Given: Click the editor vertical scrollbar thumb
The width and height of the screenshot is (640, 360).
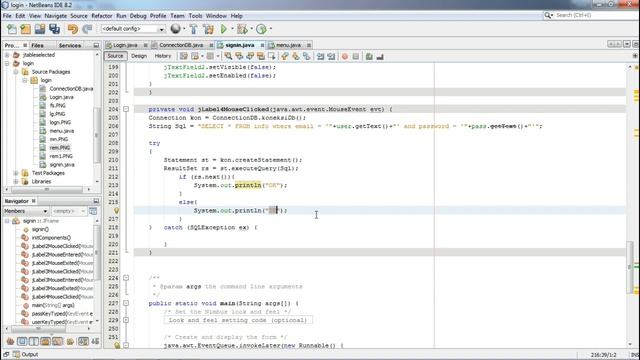Looking at the screenshot, I should pyautogui.click(x=630, y=267).
